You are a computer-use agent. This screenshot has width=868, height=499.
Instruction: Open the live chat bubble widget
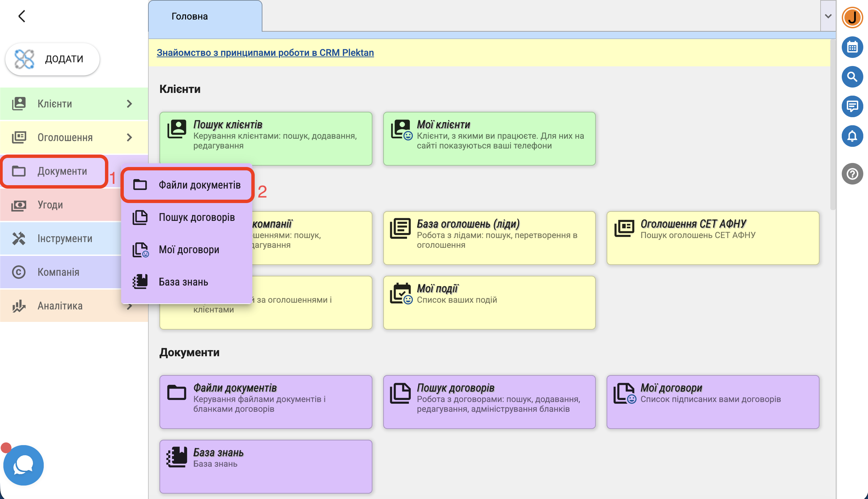(x=23, y=465)
